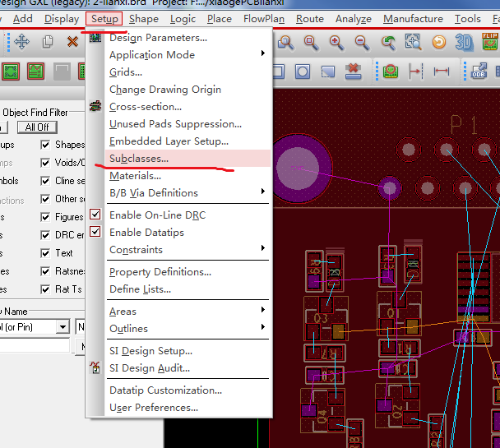The image size is (500, 448).
Task: Open the Symbol (or Pin) dropdown
Action: [x=62, y=326]
